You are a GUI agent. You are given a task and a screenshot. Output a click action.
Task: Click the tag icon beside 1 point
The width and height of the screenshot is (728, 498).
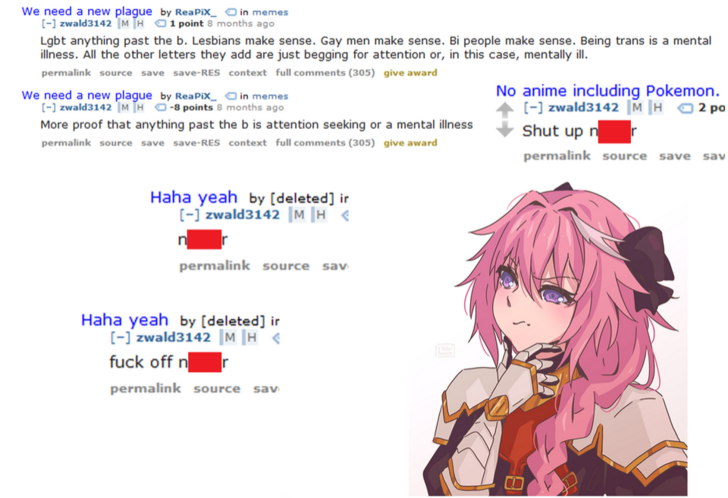[x=160, y=23]
